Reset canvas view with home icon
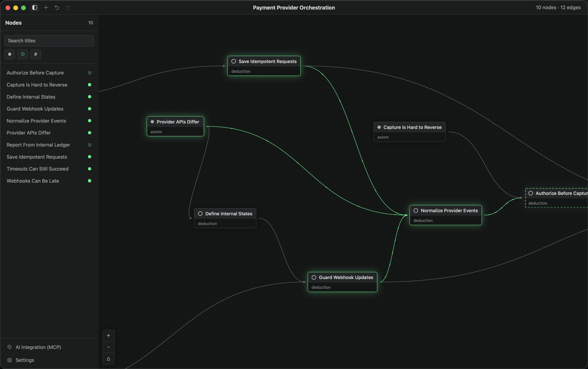 (x=108, y=359)
